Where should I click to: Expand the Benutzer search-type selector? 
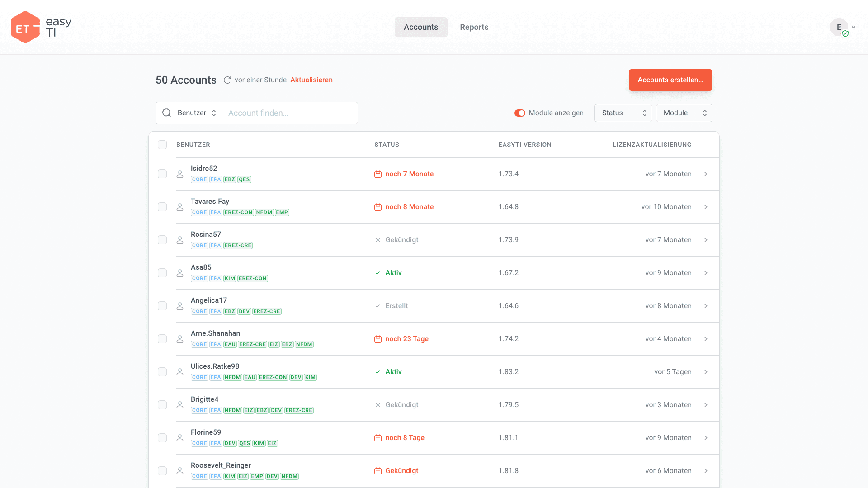pos(197,113)
